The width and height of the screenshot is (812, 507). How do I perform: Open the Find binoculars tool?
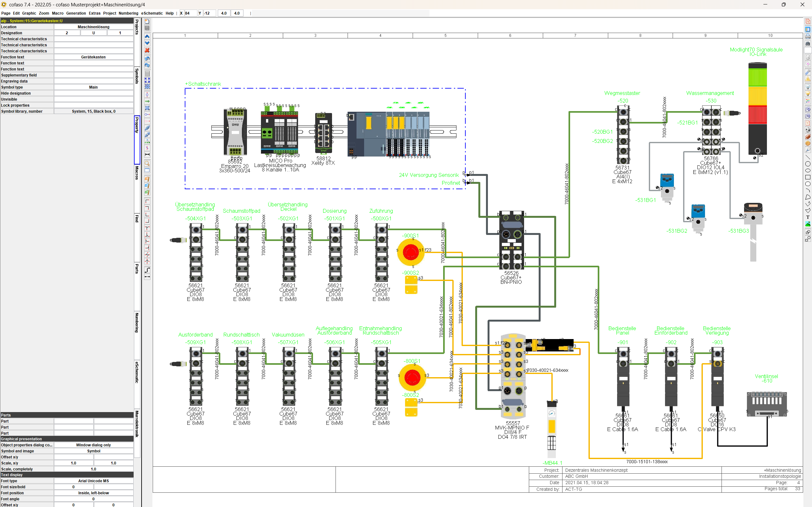(x=808, y=44)
